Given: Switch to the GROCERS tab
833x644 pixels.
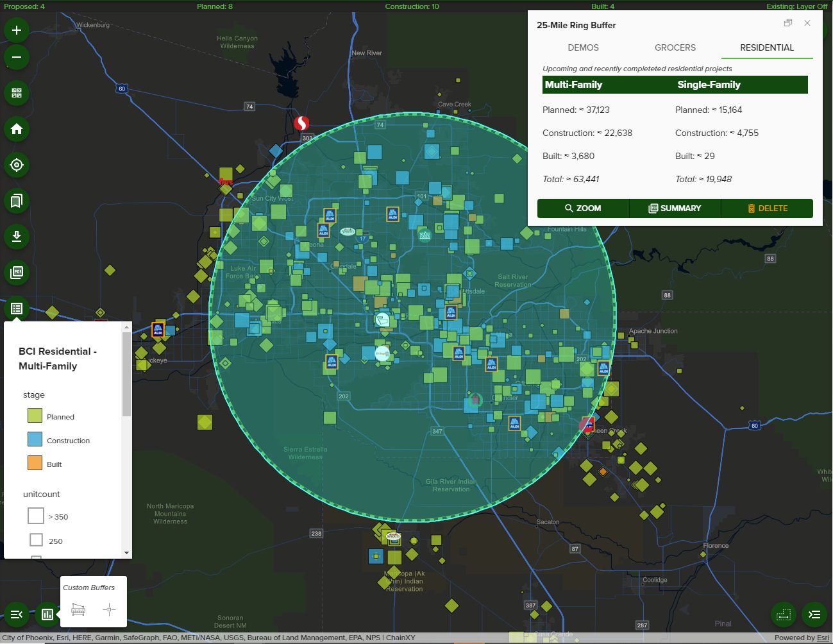Looking at the screenshot, I should (675, 47).
